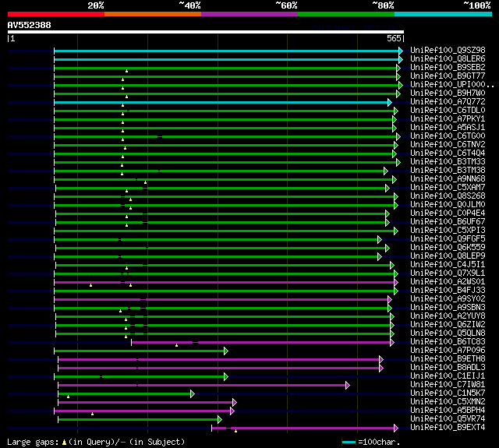Screen dimensions: 499x448
Task: Select the UniRef100_C5XPI3 label
Action: tap(448, 231)
